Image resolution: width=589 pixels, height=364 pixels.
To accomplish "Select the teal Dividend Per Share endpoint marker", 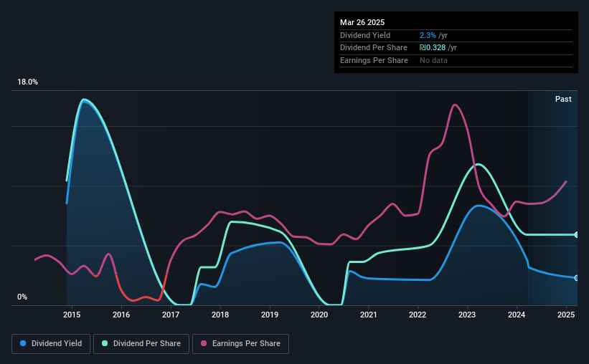I will click(x=576, y=235).
